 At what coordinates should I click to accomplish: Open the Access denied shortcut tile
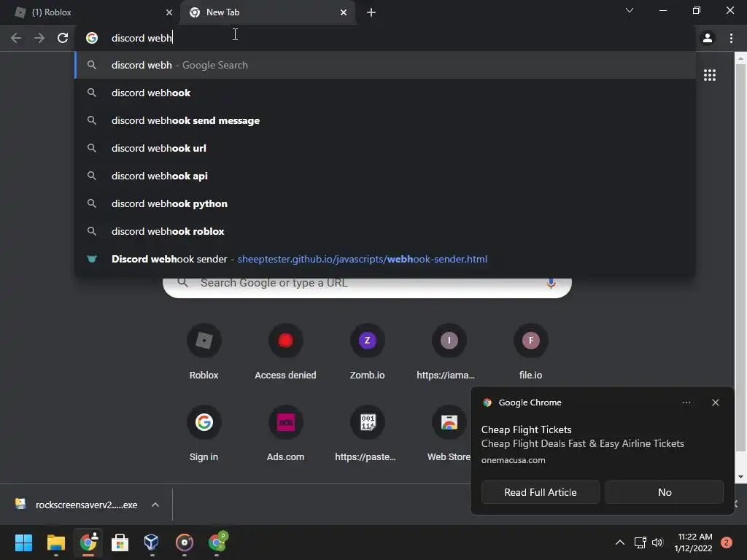point(285,351)
